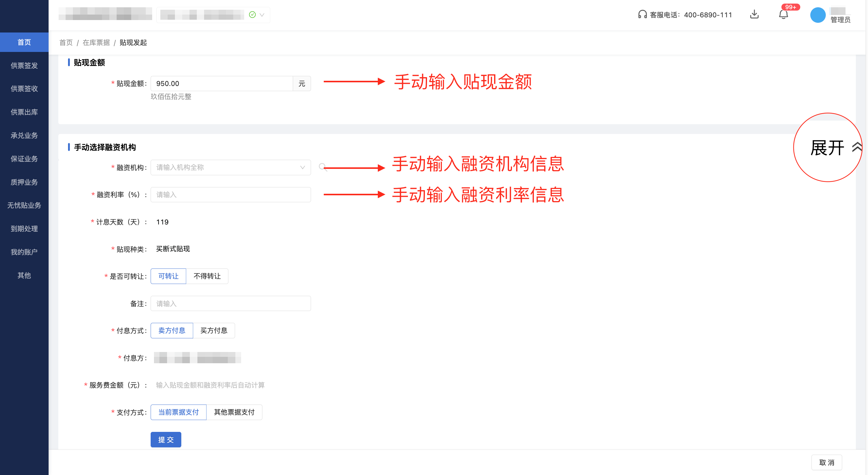Open 承兑业务 sidebar menu
This screenshot has height=475, width=868.
click(x=24, y=135)
